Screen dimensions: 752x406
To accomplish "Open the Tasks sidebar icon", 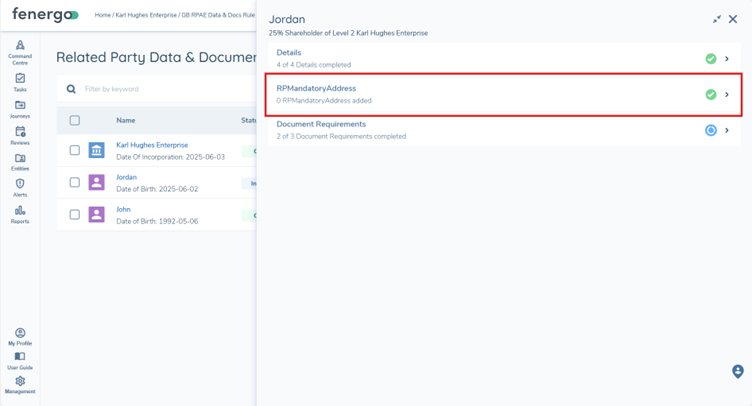I will [x=20, y=81].
